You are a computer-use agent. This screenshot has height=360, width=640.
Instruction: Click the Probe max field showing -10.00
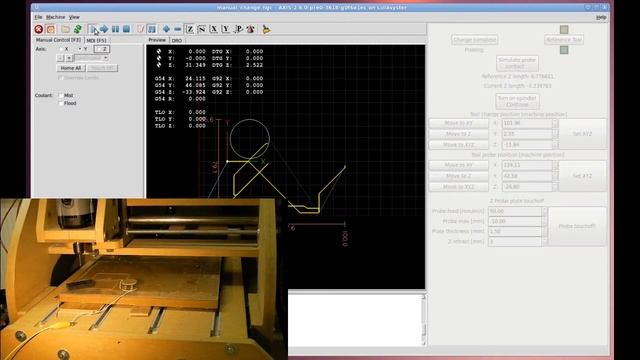pyautogui.click(x=515, y=221)
